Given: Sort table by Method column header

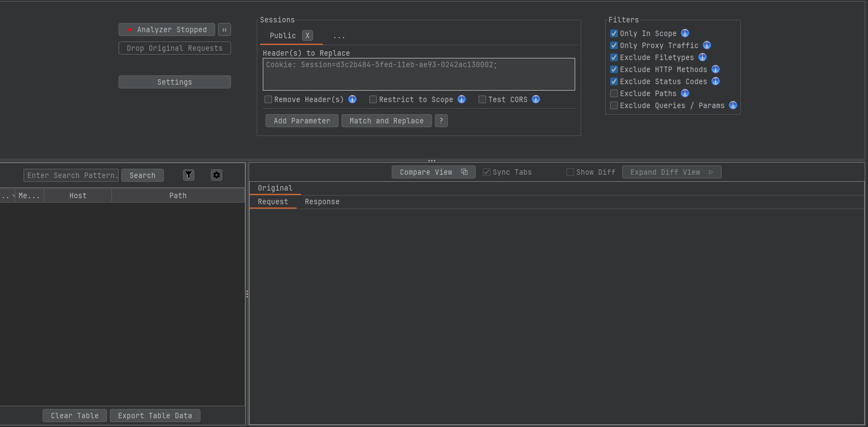Looking at the screenshot, I should (29, 195).
